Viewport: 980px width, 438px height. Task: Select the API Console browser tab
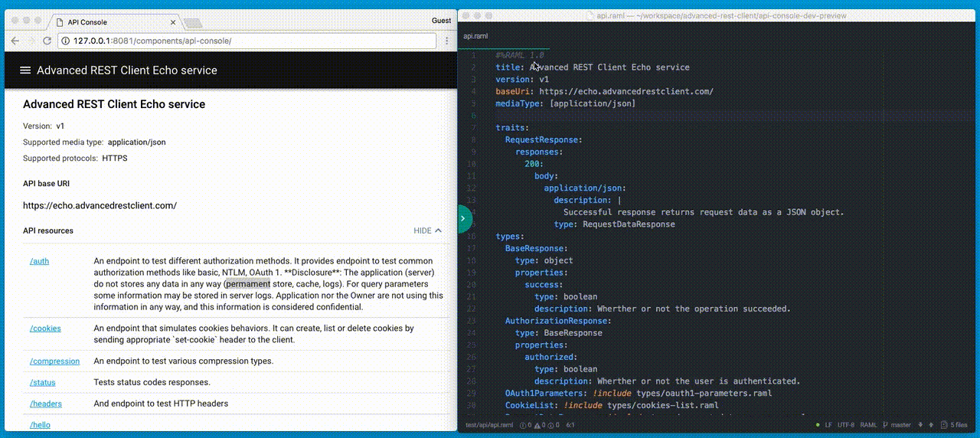pos(115,22)
